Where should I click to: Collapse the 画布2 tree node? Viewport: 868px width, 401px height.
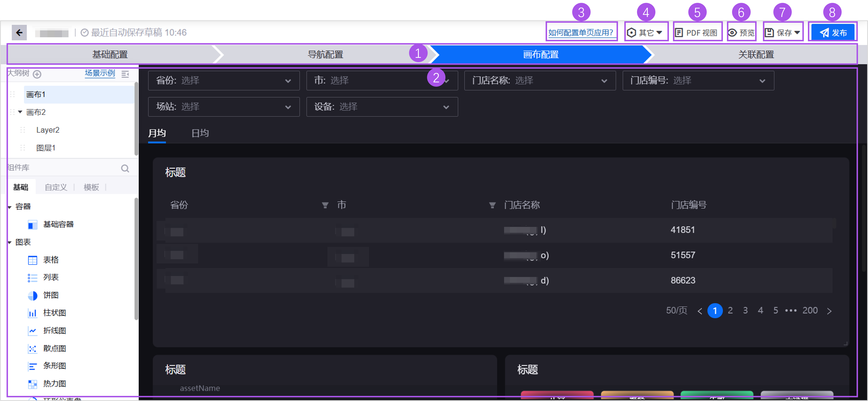pyautogui.click(x=20, y=112)
